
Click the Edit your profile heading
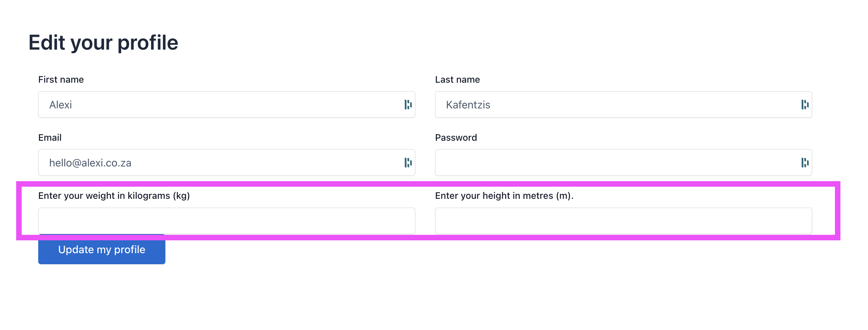pyautogui.click(x=103, y=43)
